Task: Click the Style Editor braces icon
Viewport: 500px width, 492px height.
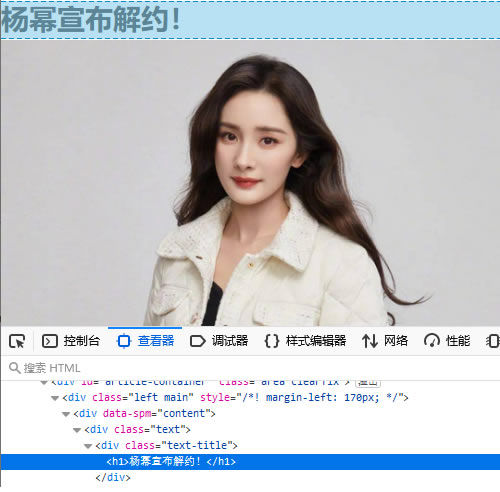Action: pos(271,341)
